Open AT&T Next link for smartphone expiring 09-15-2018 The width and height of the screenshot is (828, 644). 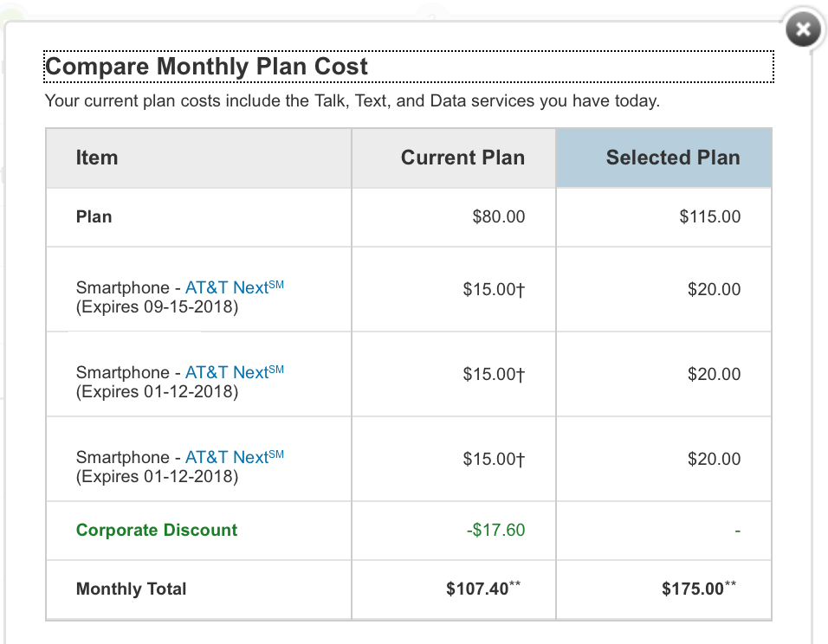234,288
